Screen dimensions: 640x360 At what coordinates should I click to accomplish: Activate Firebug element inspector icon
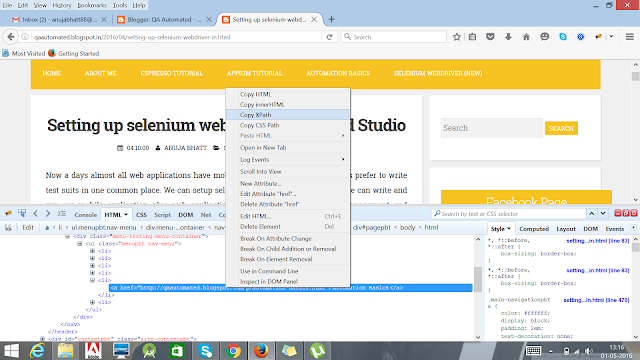[x=22, y=213]
